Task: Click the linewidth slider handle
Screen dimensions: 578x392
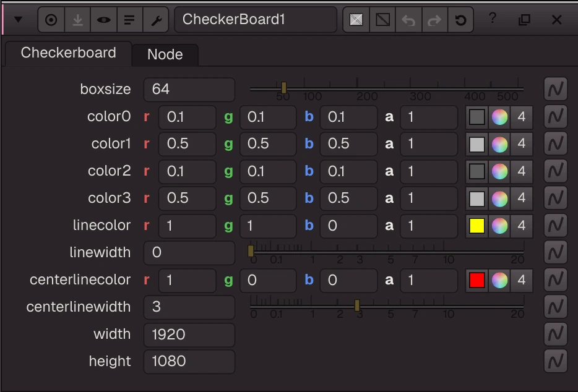Action: click(251, 251)
